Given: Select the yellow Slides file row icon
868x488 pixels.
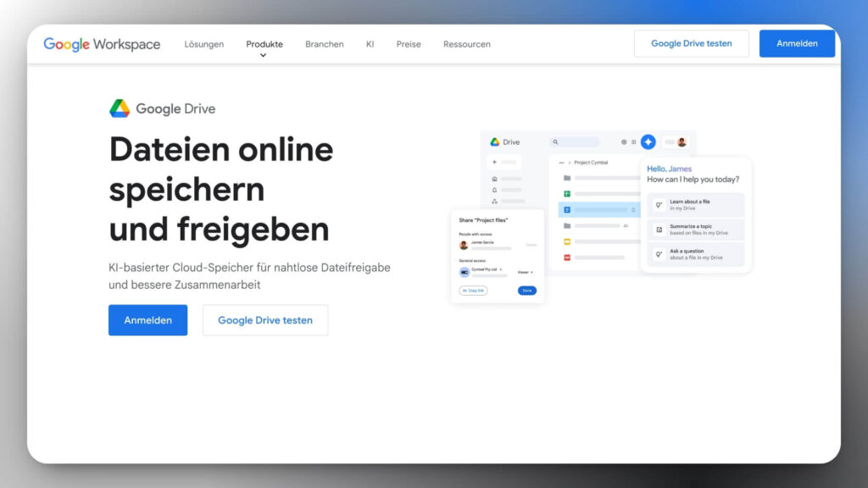Looking at the screenshot, I should click(x=567, y=241).
